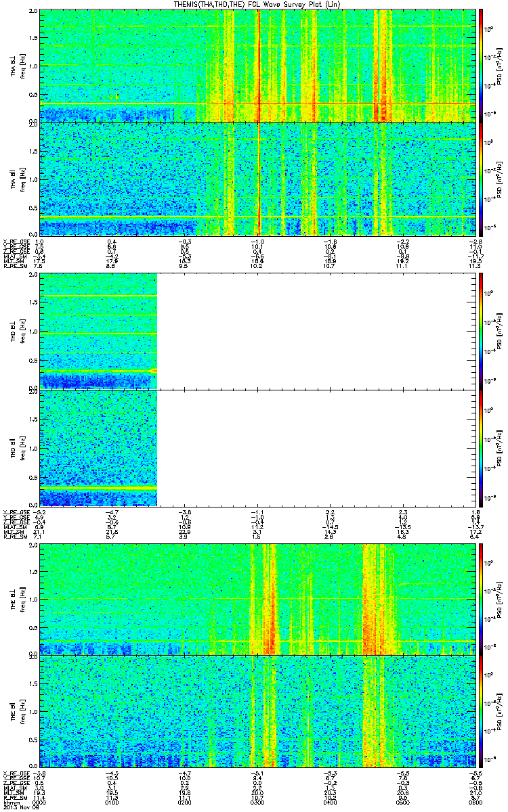Click the THEMIS FGL Wave Survey Plot title
508x812 pixels.
point(257,5)
